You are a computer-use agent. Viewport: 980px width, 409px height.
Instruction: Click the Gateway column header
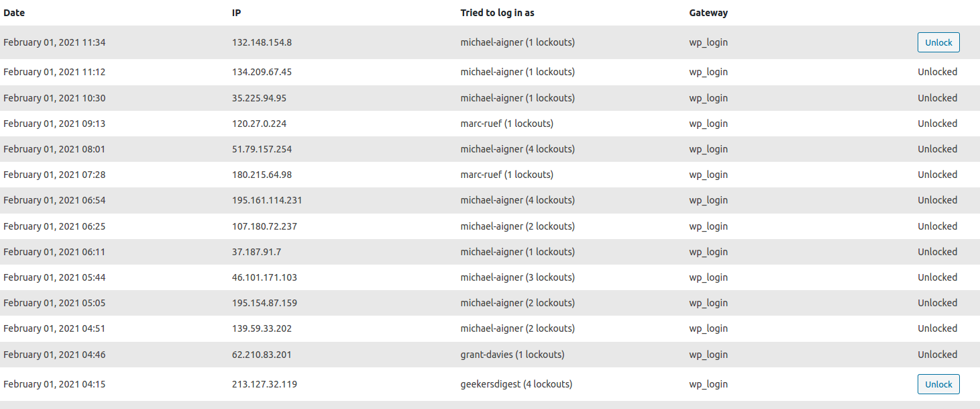708,13
